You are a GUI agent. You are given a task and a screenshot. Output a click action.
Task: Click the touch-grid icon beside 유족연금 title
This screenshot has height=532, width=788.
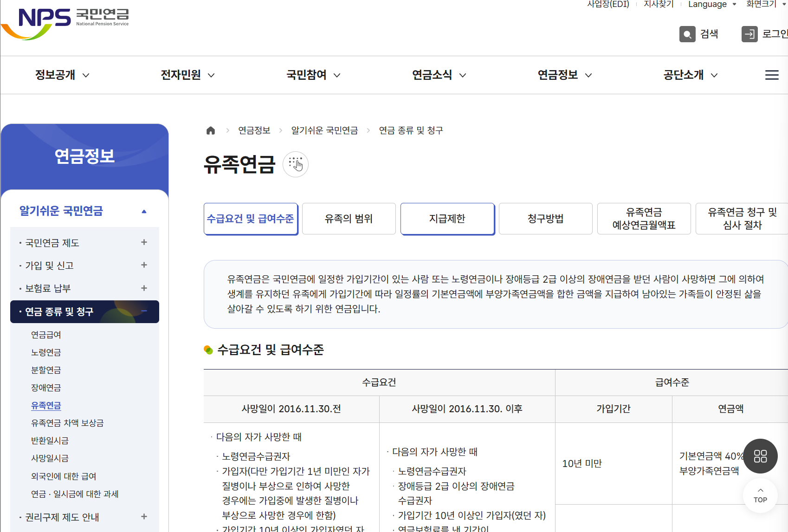point(296,164)
